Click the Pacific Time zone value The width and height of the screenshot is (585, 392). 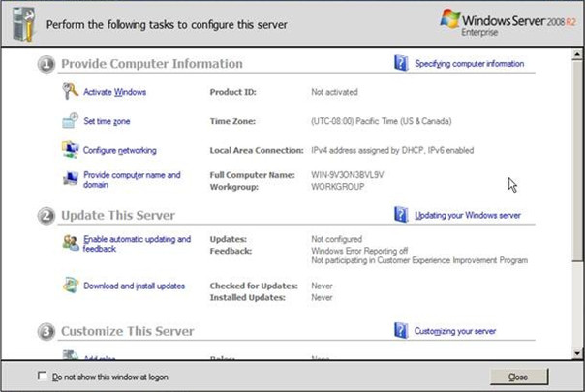(x=382, y=121)
